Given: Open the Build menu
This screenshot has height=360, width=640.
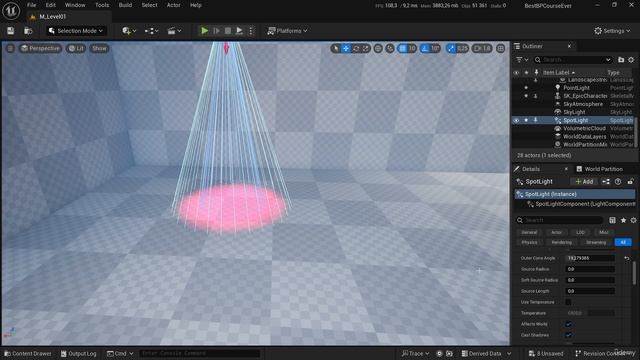Looking at the screenshot, I should coord(125,5).
